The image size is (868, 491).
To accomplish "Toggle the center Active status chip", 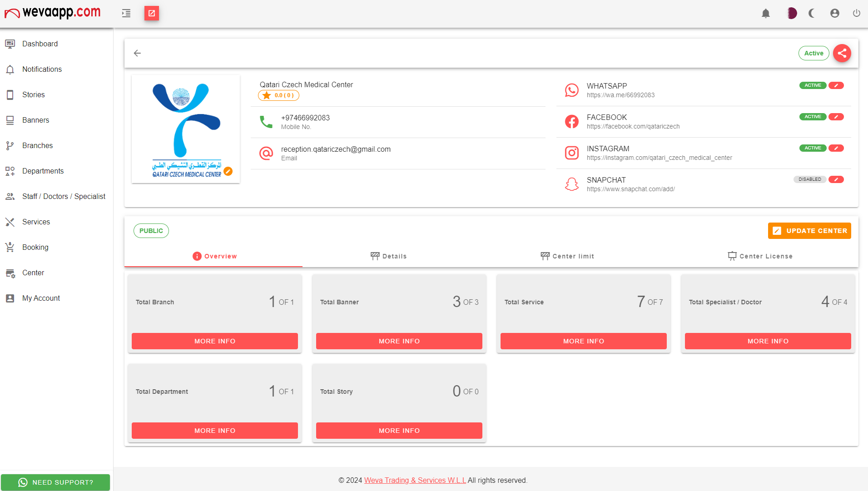I will point(814,53).
